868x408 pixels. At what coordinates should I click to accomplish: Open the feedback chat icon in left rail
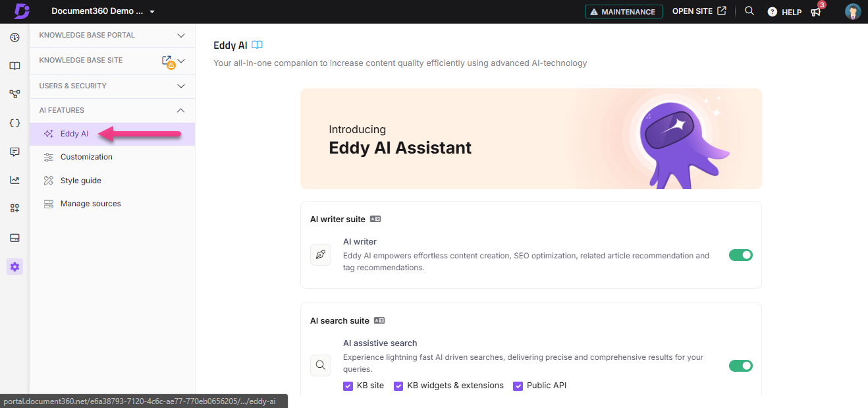(x=14, y=152)
